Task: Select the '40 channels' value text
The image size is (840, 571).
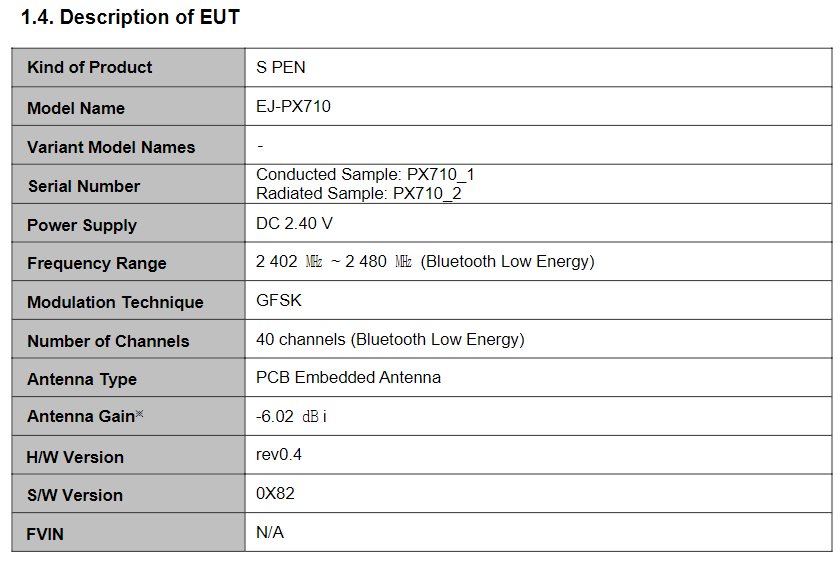Action: click(x=301, y=339)
